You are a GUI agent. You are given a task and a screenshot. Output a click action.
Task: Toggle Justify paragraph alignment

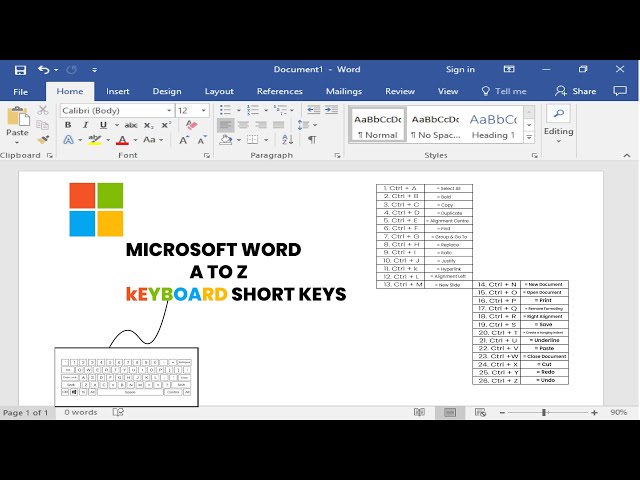coord(279,125)
